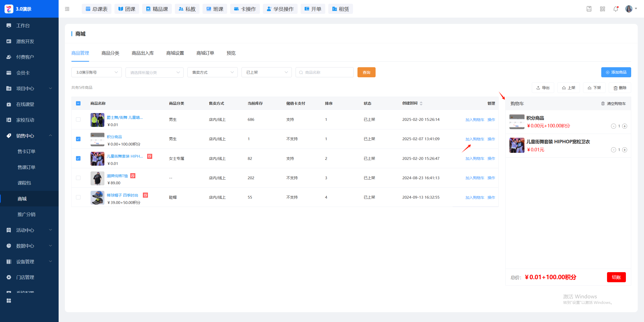The width and height of the screenshot is (644, 322).
Task: Click the blue 添加商品 button
Action: (x=616, y=72)
